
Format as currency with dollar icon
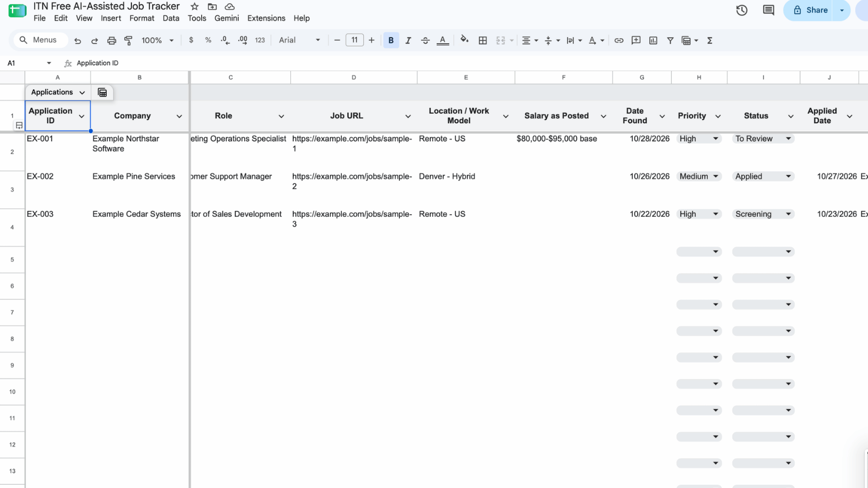coord(191,40)
